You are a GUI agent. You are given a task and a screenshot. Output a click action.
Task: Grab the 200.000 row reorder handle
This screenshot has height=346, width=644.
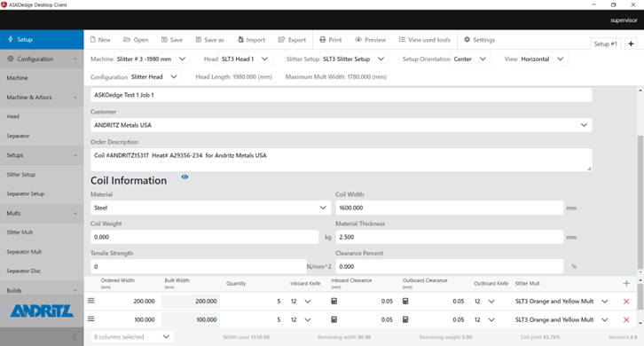point(91,301)
